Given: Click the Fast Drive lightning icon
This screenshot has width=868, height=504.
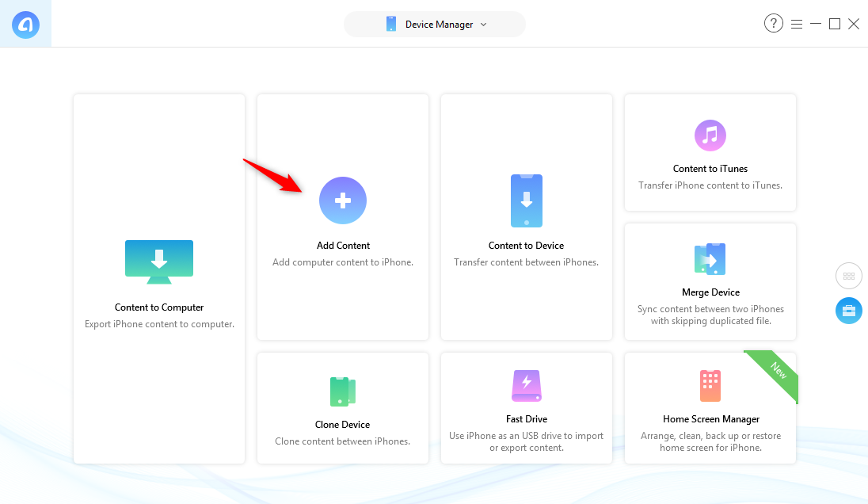Looking at the screenshot, I should pyautogui.click(x=527, y=386).
